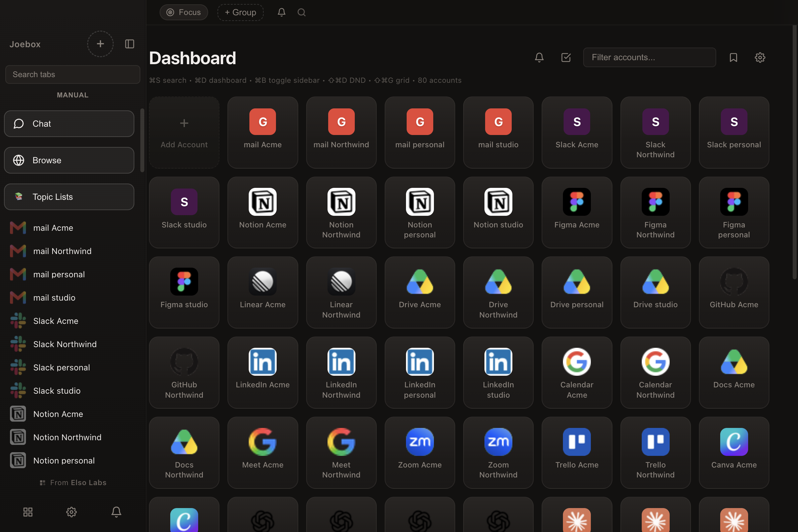Image resolution: width=798 pixels, height=532 pixels.
Task: Open the Canva Acme account card
Action: [x=734, y=453]
